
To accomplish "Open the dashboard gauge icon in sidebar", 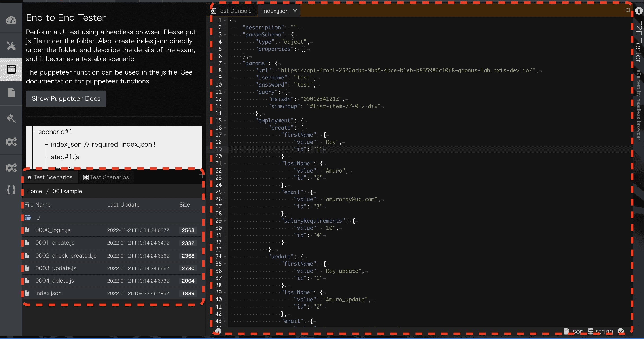I will click(x=11, y=20).
